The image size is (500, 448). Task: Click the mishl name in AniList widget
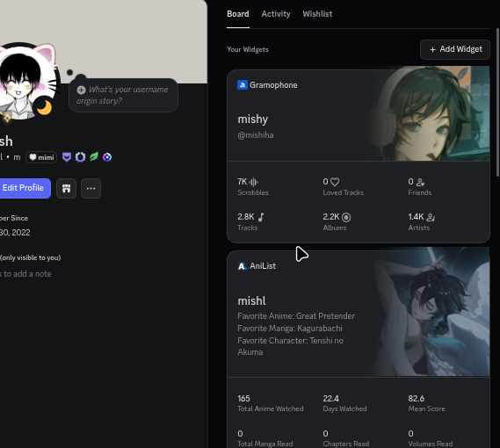pos(251,301)
